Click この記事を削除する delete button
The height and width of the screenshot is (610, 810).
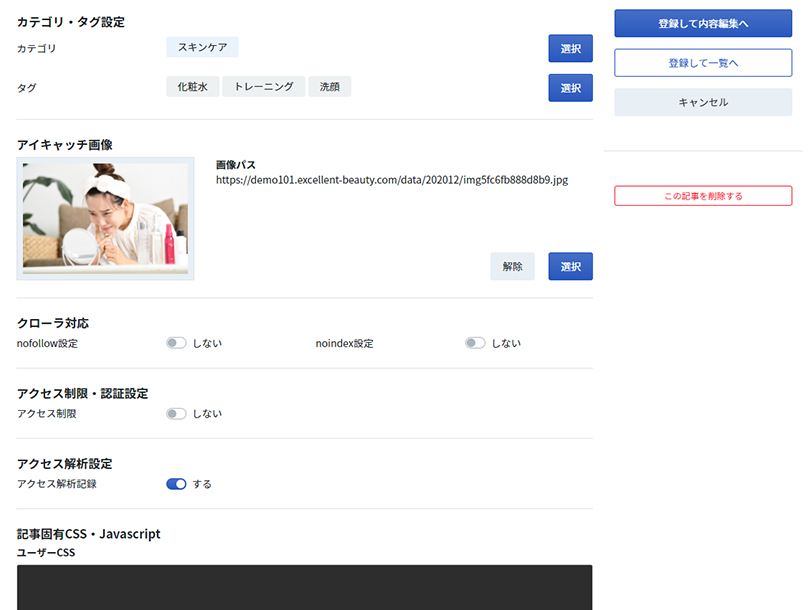click(703, 196)
